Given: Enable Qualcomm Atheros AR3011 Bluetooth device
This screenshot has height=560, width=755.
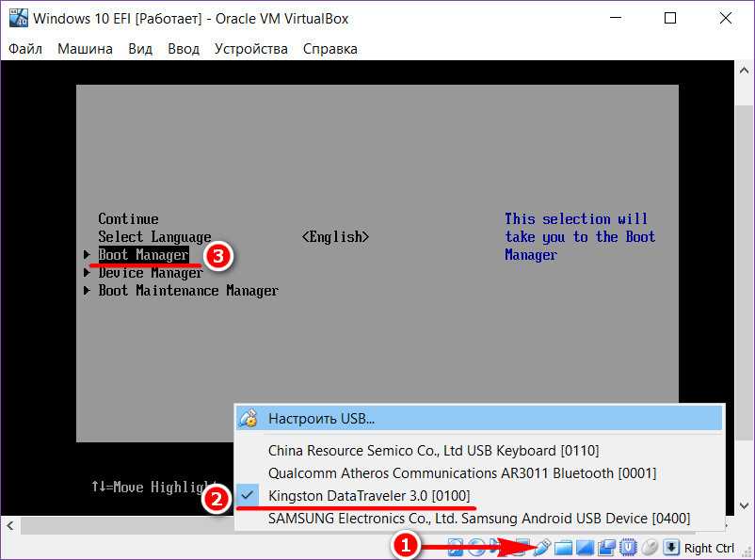Looking at the screenshot, I should point(461,473).
